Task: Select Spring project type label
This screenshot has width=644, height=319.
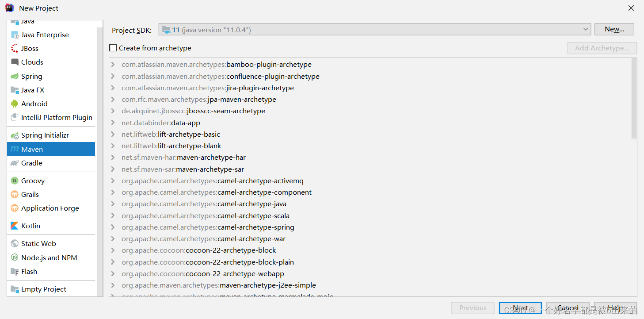Action: click(x=32, y=77)
